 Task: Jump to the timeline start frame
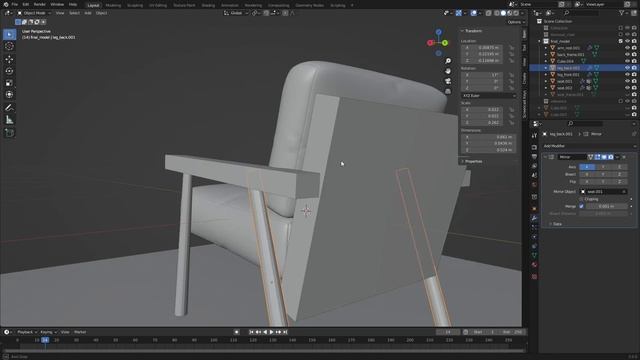pos(251,332)
